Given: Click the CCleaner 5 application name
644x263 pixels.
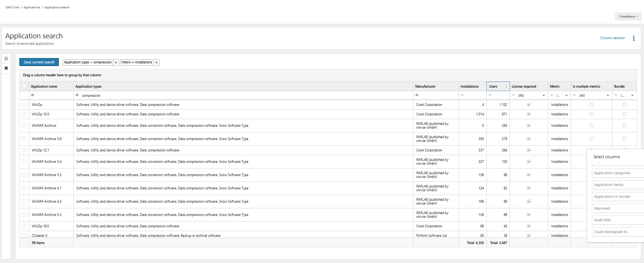Looking at the screenshot, I should [39, 236].
